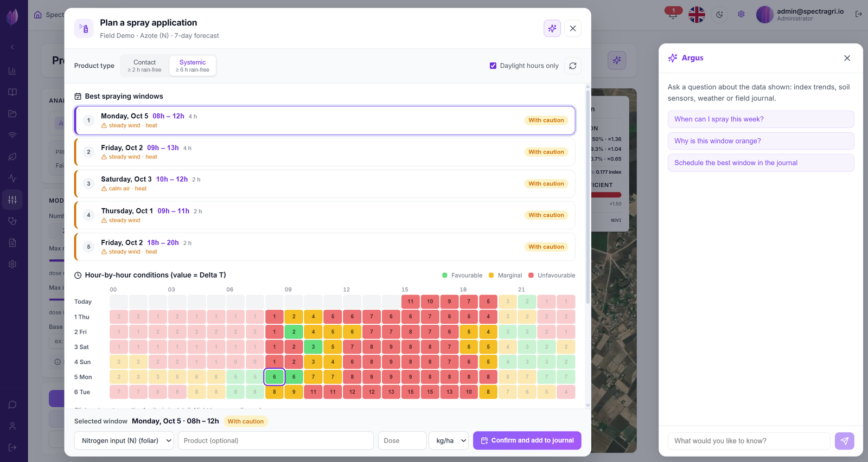The height and width of the screenshot is (462, 868).
Task: Refresh the spray forecast
Action: point(573,66)
